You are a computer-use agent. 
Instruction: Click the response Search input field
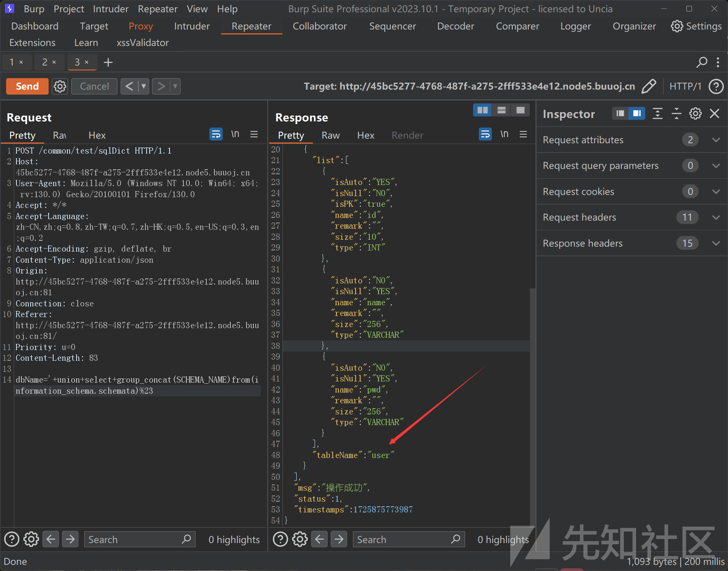point(409,539)
